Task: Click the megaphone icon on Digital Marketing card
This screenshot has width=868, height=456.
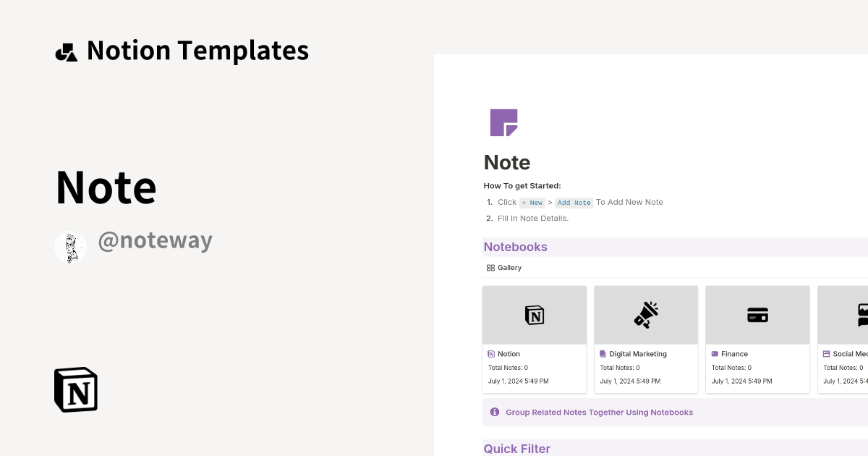Action: point(645,314)
